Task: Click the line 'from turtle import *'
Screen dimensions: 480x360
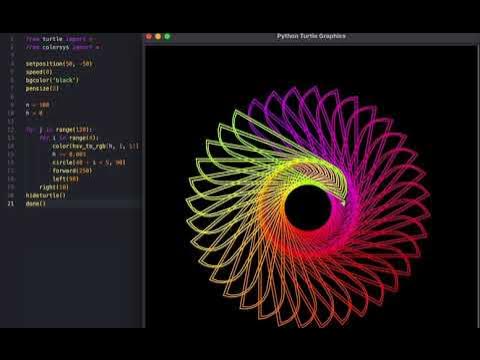Action: 60,39
